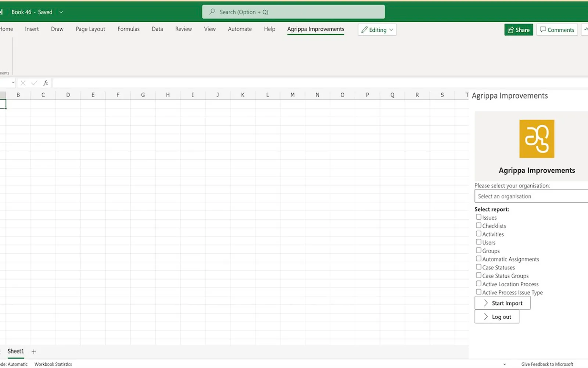Click Give Feedback to Microsoft link
Viewport: 588px width, 368px height.
coord(547,364)
